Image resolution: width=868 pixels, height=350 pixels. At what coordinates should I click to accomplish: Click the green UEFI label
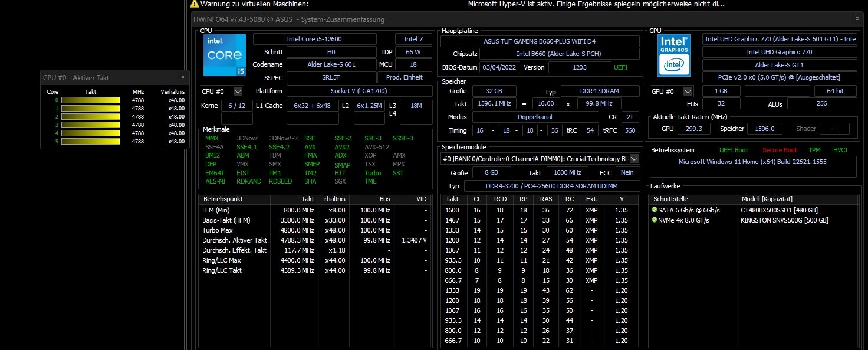tap(621, 67)
